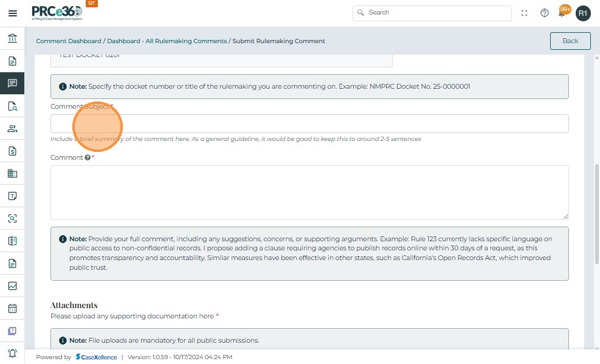Click the users group sidebar icon

tap(12, 128)
